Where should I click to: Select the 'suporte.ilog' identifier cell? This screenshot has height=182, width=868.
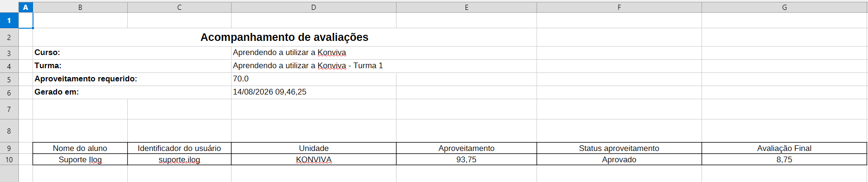[x=179, y=159]
